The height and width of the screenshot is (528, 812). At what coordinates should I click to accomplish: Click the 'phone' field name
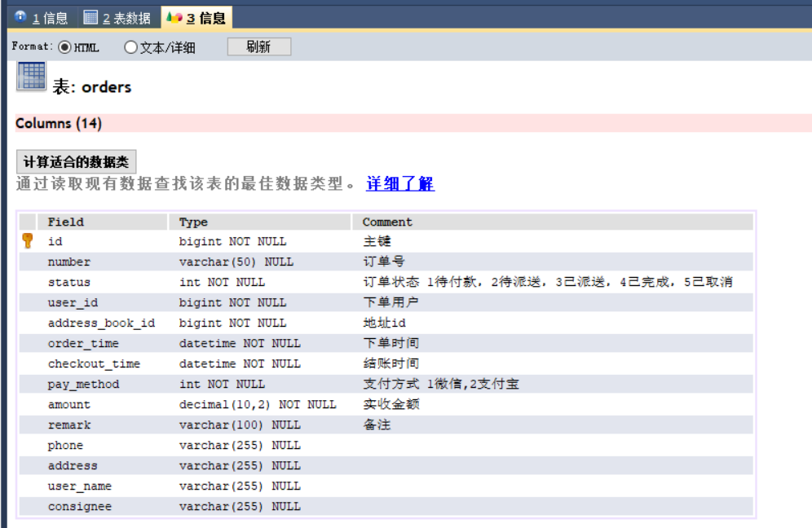(x=65, y=445)
